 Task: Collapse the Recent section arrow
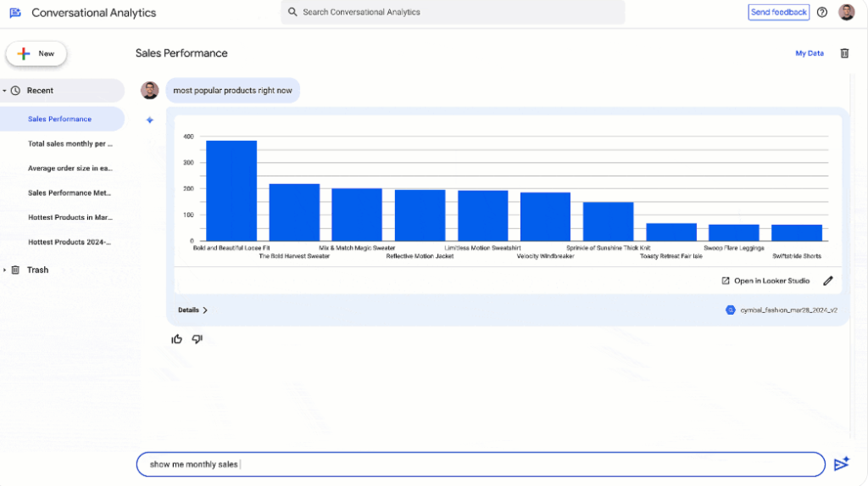[x=4, y=90]
